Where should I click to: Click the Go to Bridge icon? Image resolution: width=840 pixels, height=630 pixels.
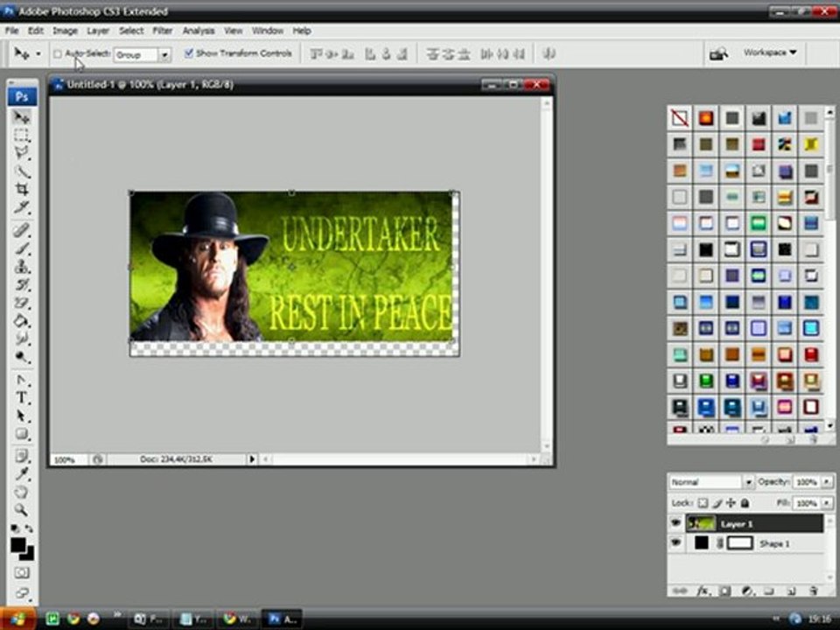718,53
